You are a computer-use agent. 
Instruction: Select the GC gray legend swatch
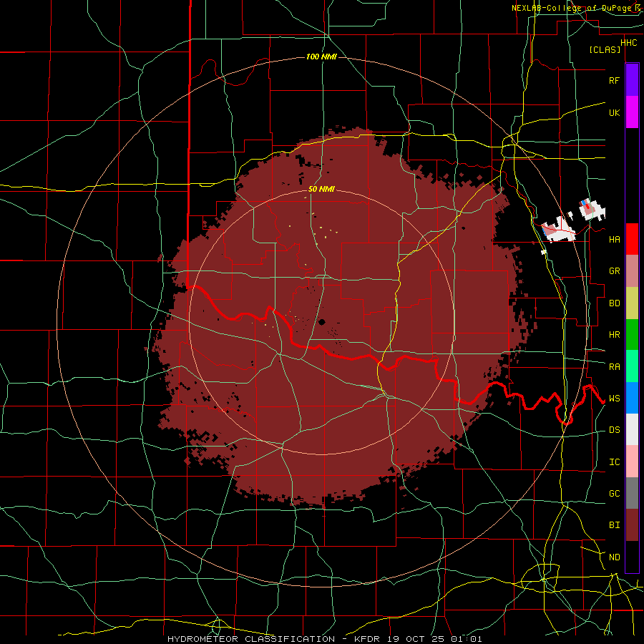pyautogui.click(x=632, y=493)
